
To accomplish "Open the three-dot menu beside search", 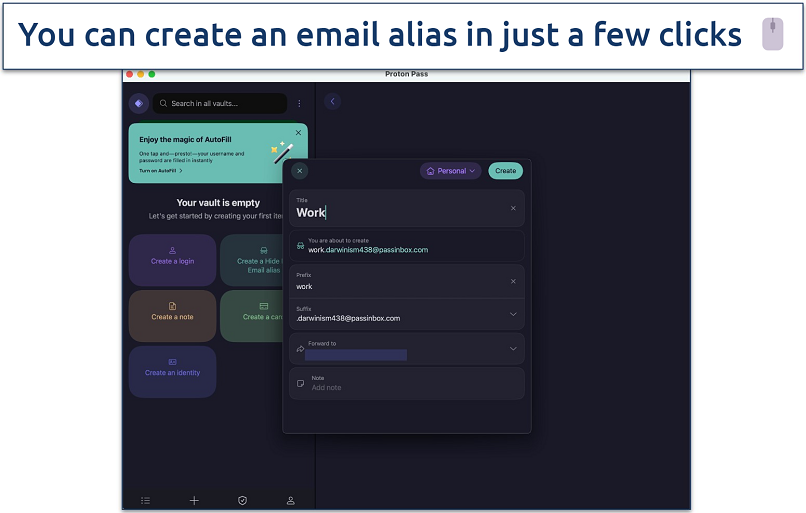I will (x=299, y=103).
